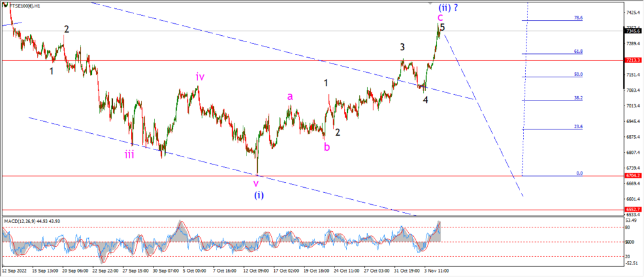This screenshot has height=277, width=644.
Task: Click the 3 Nov 11:00 time axis label
Action: pyautogui.click(x=436, y=271)
